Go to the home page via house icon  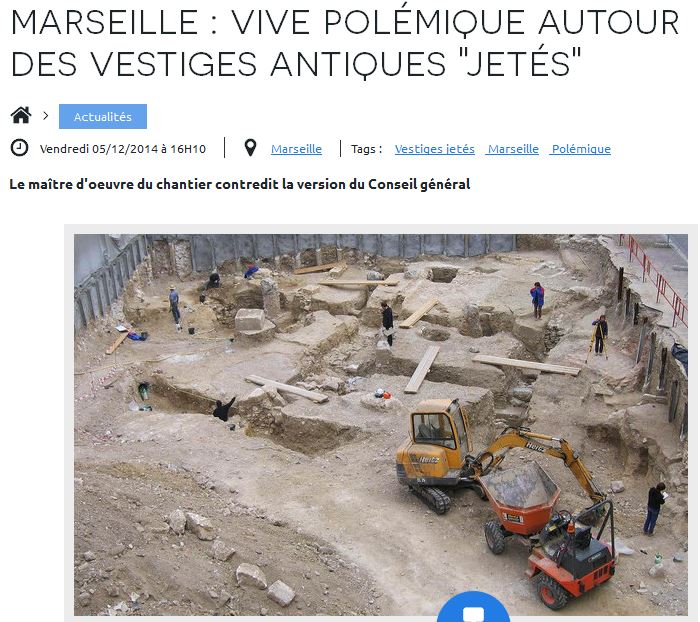click(21, 115)
